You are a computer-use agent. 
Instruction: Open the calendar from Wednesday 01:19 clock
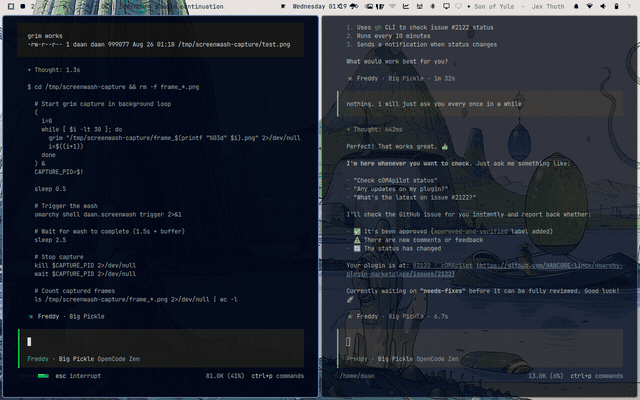point(320,6)
